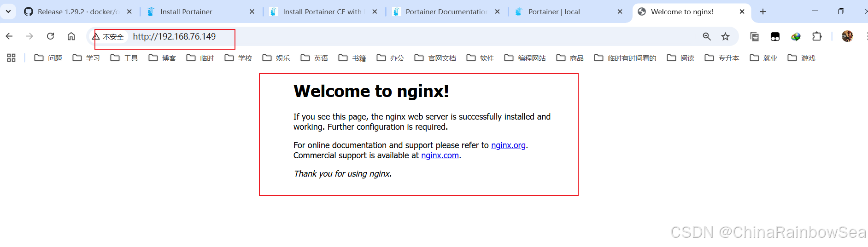Open the 官网文档 bookmark folder
This screenshot has width=868, height=247.
436,58
